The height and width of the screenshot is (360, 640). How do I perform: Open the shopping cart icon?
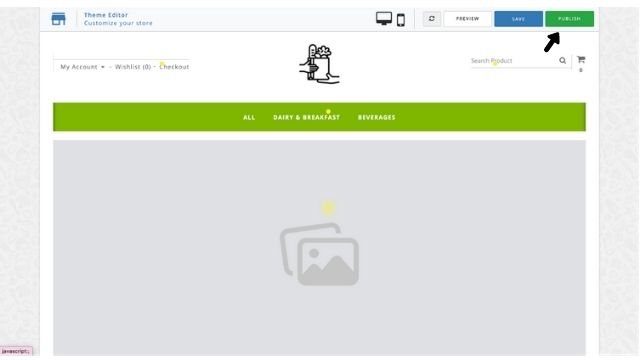(x=581, y=60)
